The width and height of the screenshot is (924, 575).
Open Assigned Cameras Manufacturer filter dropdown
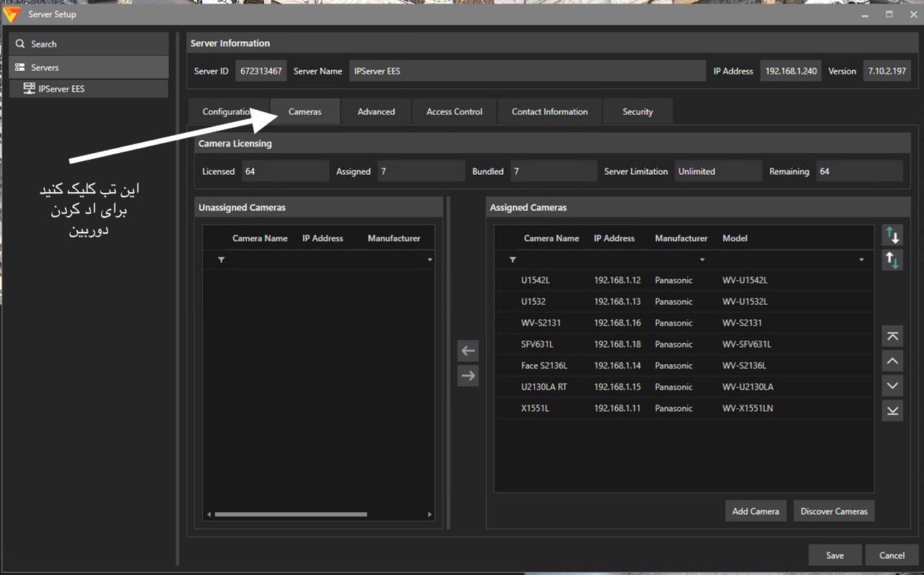pyautogui.click(x=702, y=259)
